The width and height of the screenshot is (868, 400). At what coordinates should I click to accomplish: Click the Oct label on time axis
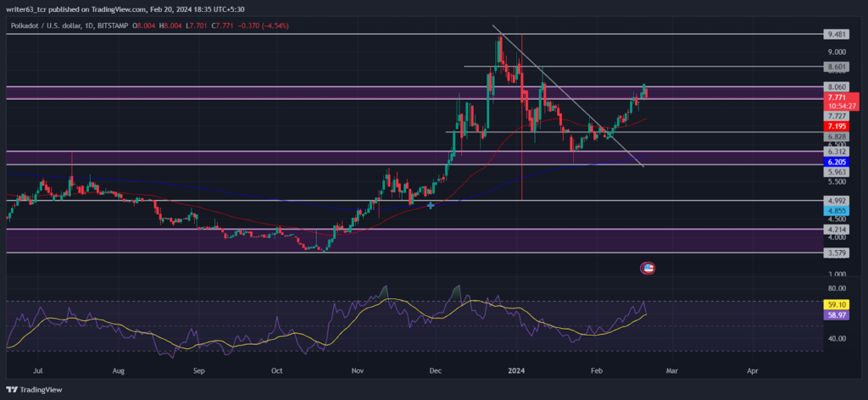point(277,369)
